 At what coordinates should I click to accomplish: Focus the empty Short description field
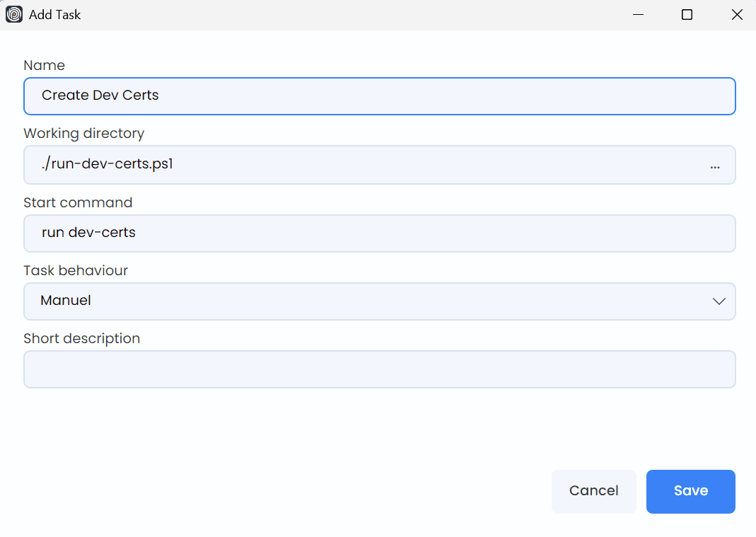(379, 369)
